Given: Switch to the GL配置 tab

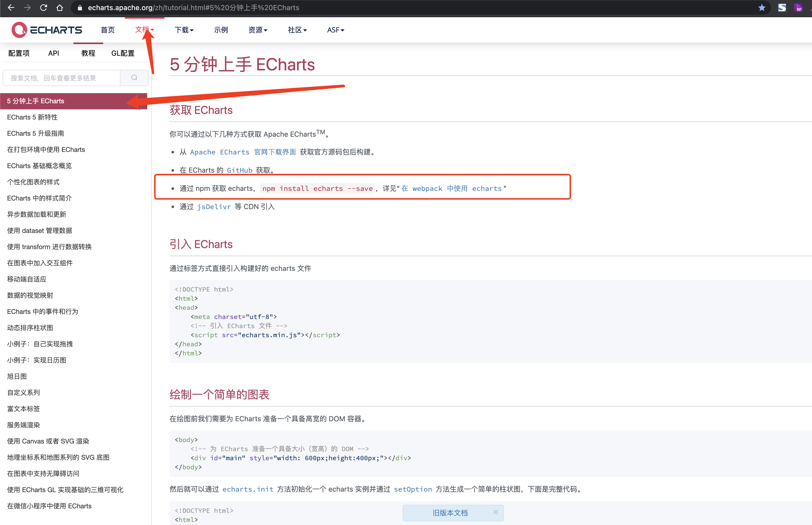Looking at the screenshot, I should click(x=123, y=53).
